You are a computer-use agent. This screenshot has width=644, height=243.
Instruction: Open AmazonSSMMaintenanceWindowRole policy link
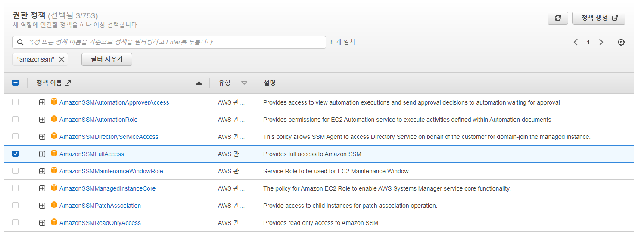coord(111,171)
